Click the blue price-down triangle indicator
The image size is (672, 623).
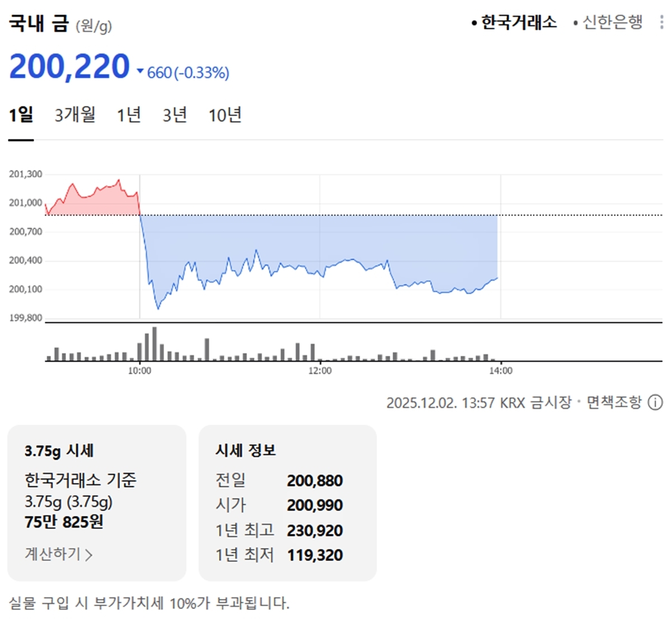point(140,72)
